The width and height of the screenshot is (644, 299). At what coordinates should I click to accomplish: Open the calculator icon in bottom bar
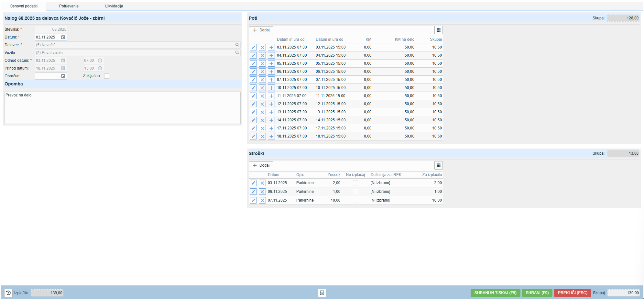(x=322, y=293)
